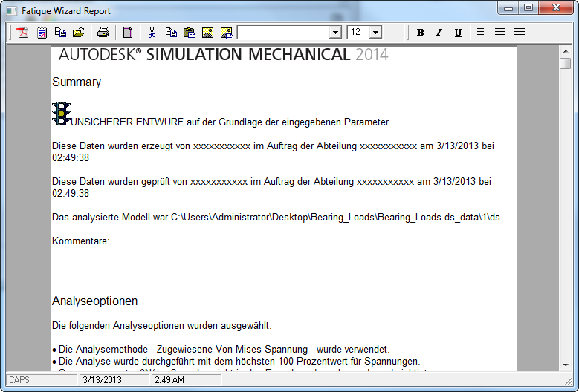Export report to PDF
The height and width of the screenshot is (392, 579).
tap(23, 33)
